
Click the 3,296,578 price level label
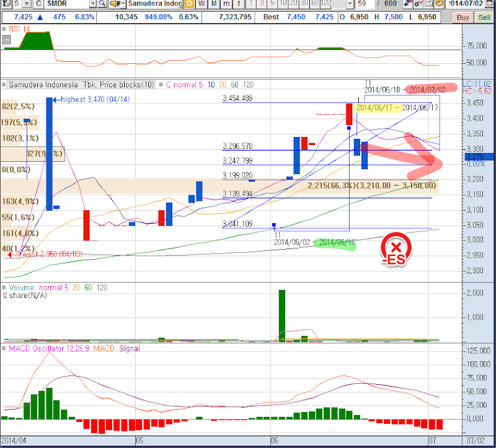click(237, 146)
